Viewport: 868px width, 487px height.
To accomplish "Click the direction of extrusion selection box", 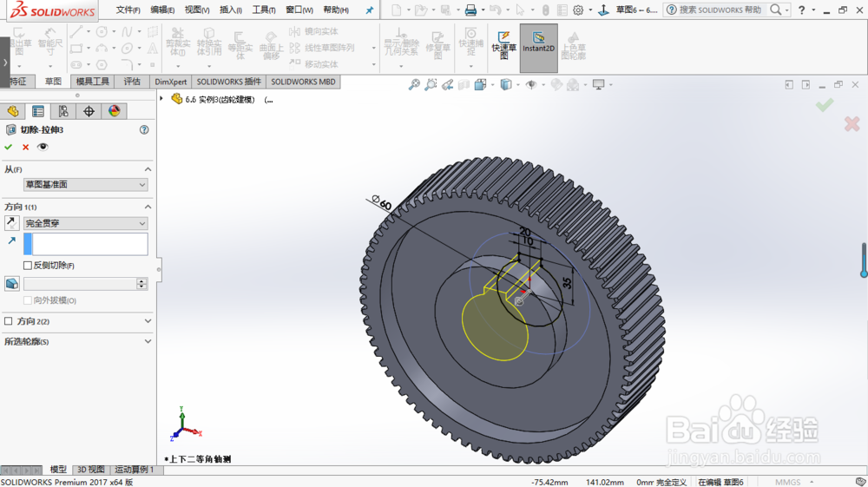I will click(x=86, y=244).
